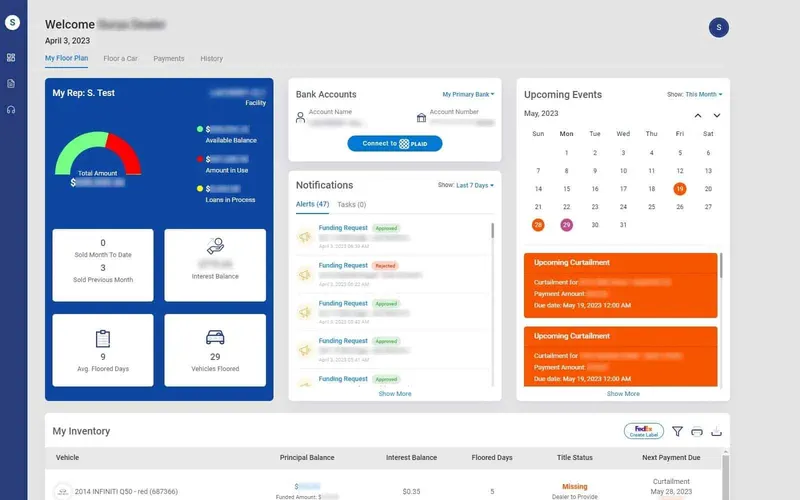Sort by Floored Days column header
The image size is (800, 500).
coord(492,458)
